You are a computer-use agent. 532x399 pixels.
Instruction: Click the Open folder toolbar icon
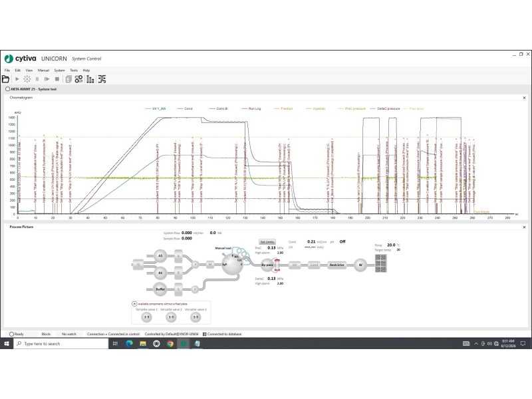click(x=5, y=79)
